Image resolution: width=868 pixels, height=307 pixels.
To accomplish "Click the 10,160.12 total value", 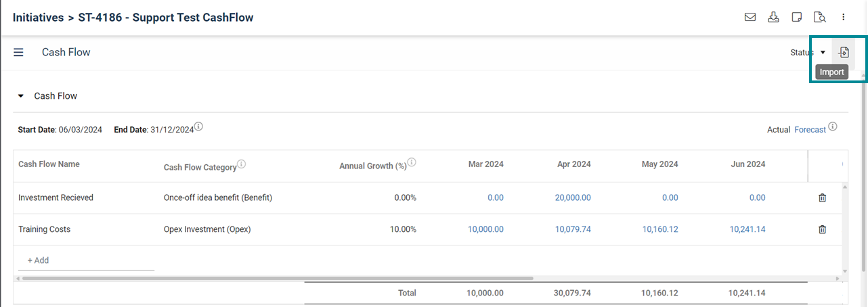I will coord(660,293).
